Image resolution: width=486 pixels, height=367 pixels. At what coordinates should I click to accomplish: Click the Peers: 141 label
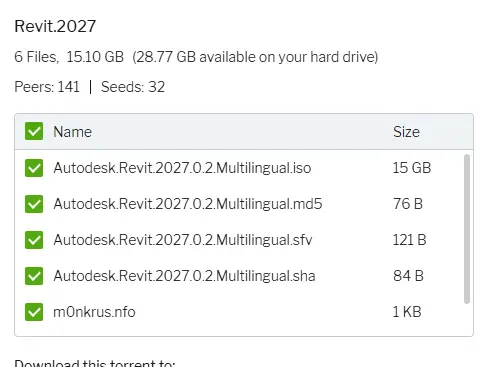click(47, 87)
